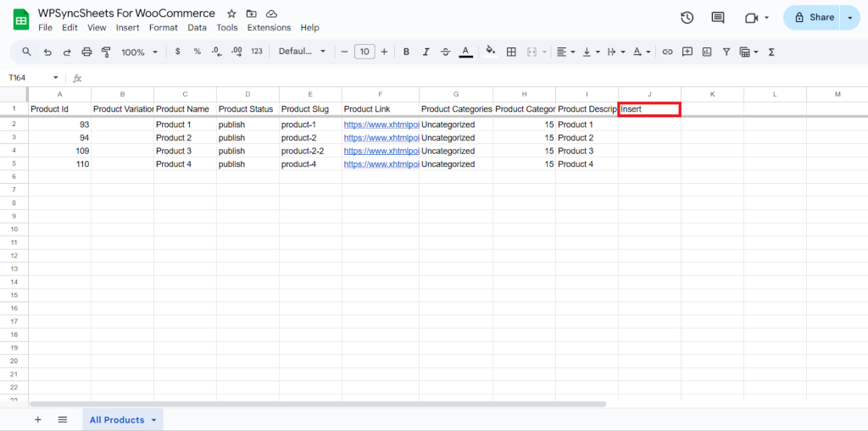Insert a chart
This screenshot has height=431, width=868.
click(x=706, y=52)
